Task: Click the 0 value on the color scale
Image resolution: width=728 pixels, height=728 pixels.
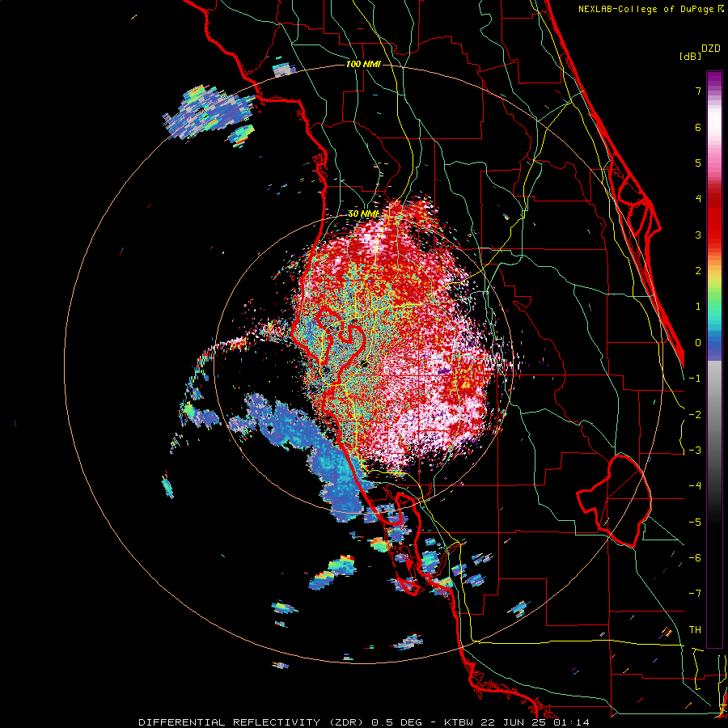Action: click(x=698, y=343)
